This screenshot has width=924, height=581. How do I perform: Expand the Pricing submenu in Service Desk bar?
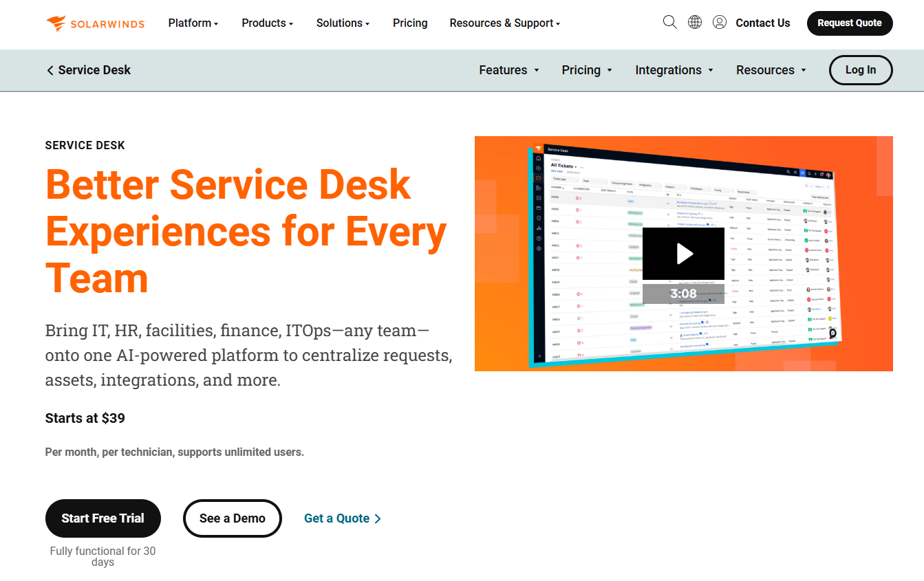pyautogui.click(x=587, y=70)
